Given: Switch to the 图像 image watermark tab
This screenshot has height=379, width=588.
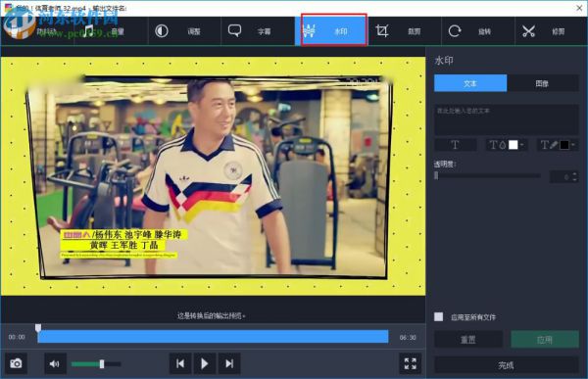Looking at the screenshot, I should [542, 83].
